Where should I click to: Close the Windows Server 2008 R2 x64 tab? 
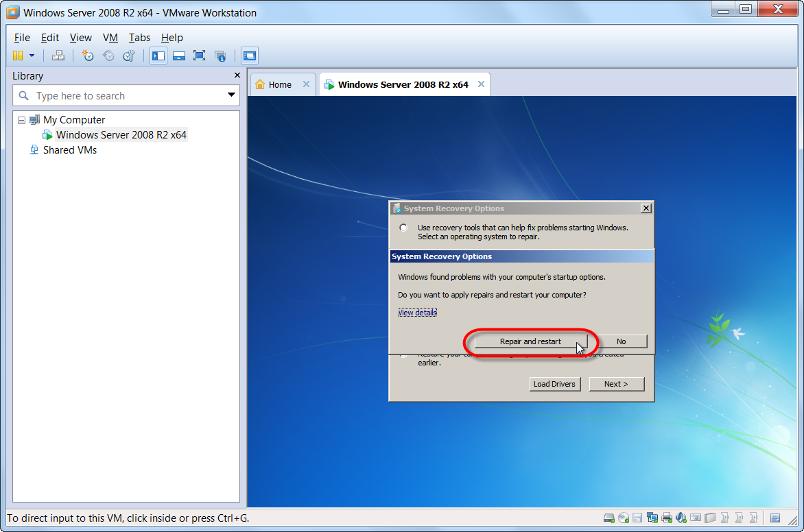(x=481, y=84)
